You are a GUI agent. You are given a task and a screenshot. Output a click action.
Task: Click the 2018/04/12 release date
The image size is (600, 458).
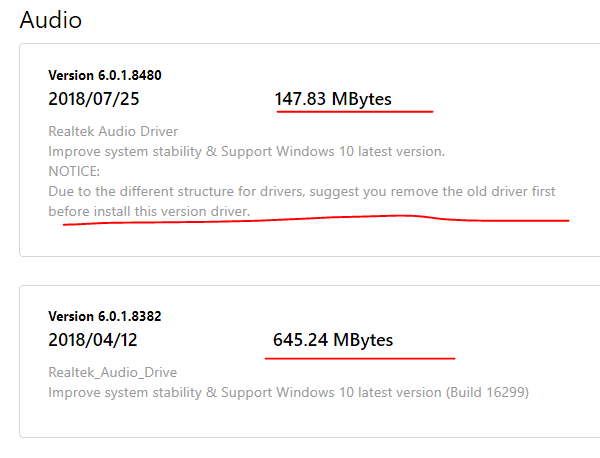point(93,340)
